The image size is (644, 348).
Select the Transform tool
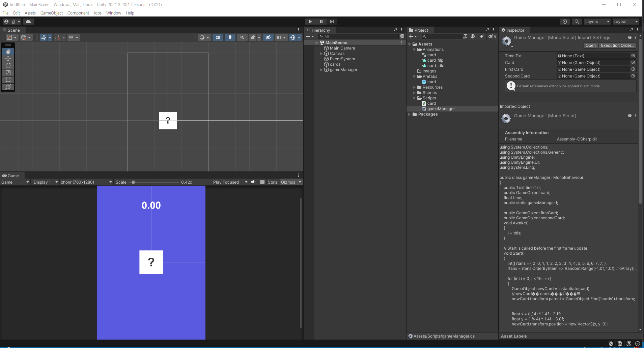8,87
